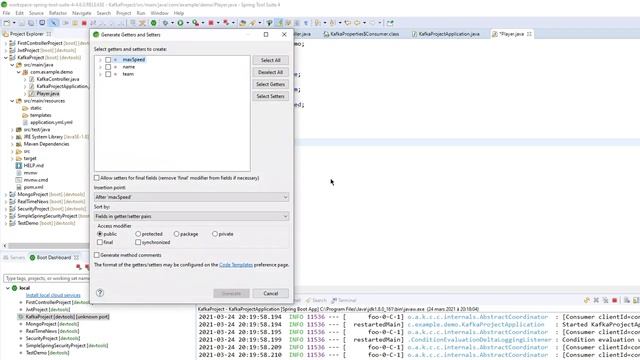Screen dimensions: 640x360
Task: Select Player.java in Project Explorer
Action: tap(48, 93)
